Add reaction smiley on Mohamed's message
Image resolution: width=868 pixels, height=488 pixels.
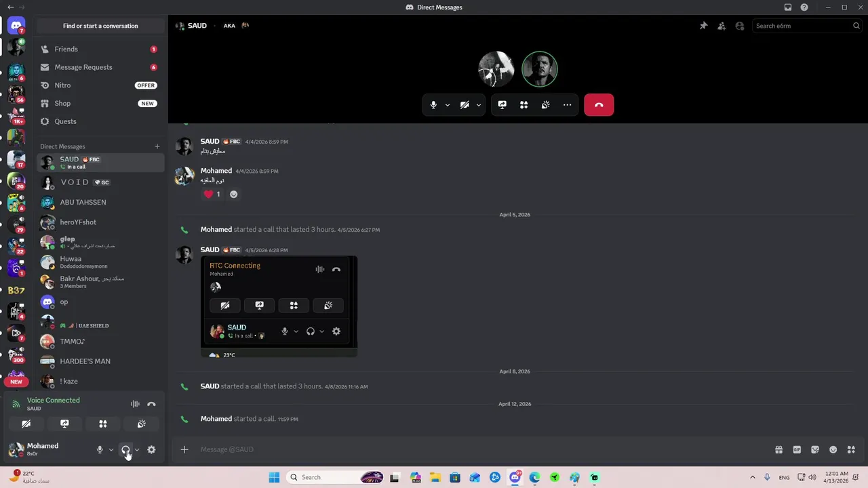[x=233, y=194]
